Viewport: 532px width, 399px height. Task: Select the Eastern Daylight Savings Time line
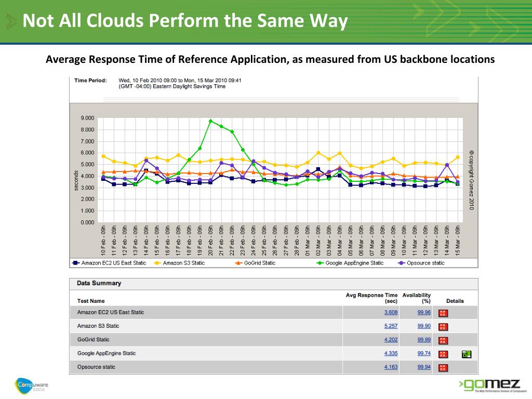pyautogui.click(x=172, y=87)
